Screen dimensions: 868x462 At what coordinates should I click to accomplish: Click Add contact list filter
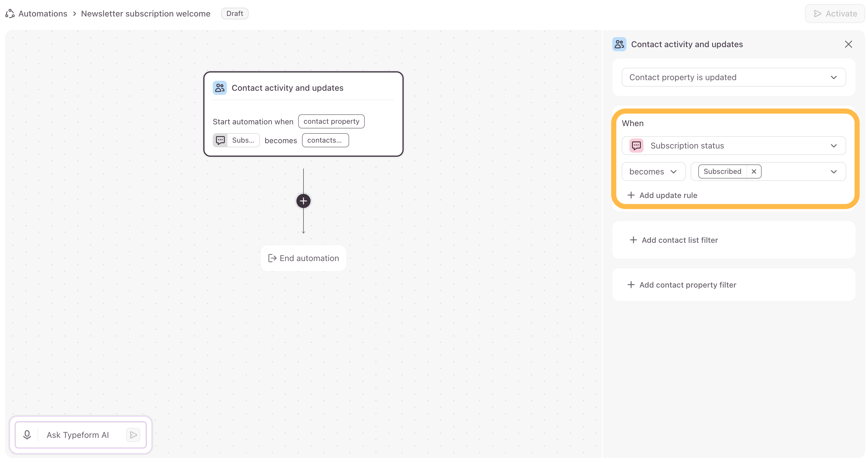(x=674, y=240)
